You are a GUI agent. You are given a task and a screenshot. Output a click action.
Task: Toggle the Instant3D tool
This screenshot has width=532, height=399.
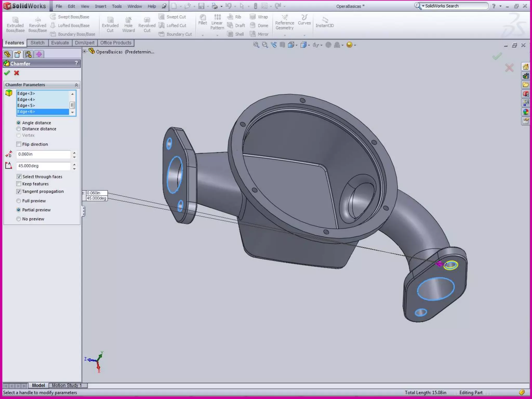click(x=324, y=20)
